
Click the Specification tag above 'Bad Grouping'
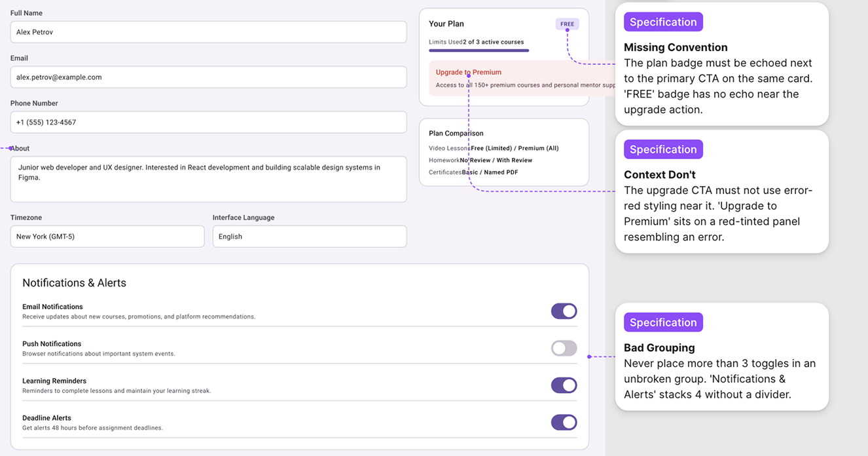point(663,322)
